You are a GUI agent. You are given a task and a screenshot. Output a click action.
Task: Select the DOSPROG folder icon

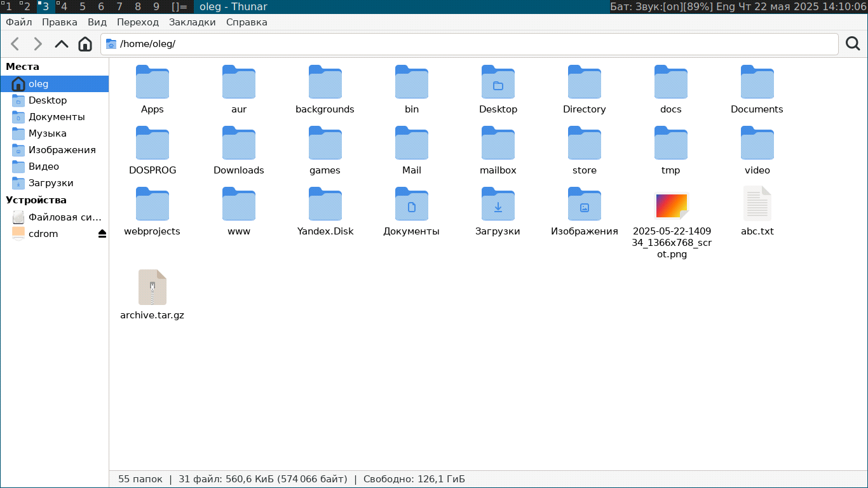click(x=153, y=143)
